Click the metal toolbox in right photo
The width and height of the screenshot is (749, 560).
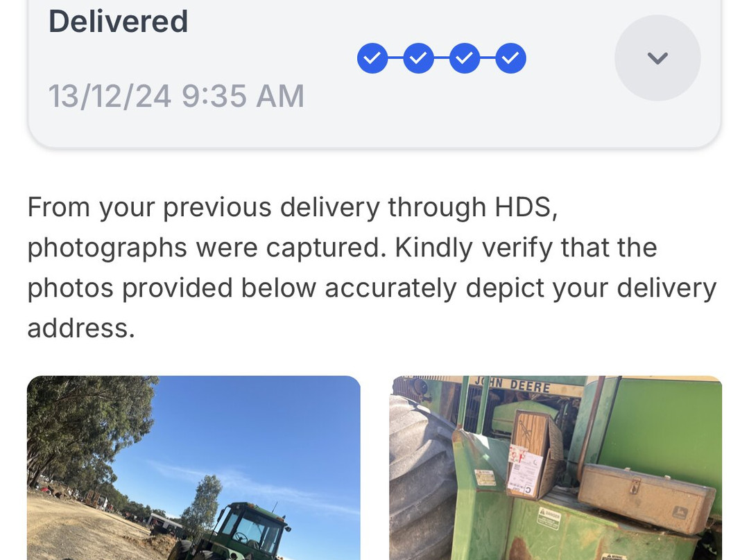pos(647,496)
